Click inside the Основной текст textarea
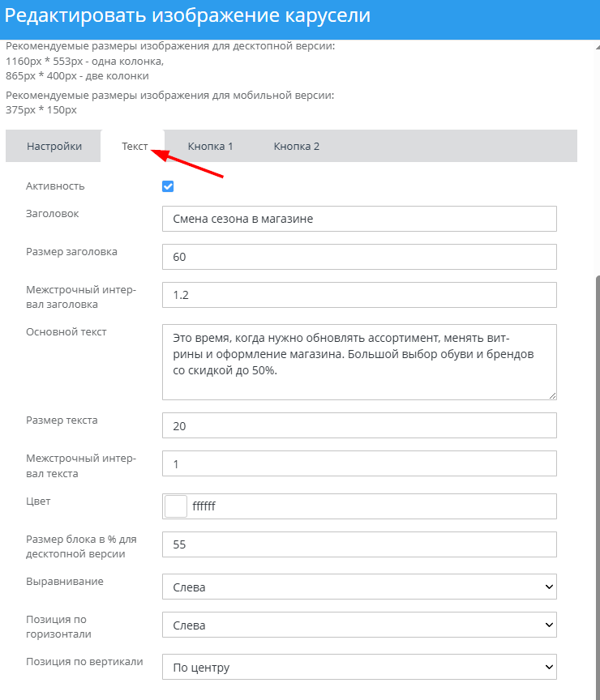Viewport: 600px width, 700px height. point(359,361)
